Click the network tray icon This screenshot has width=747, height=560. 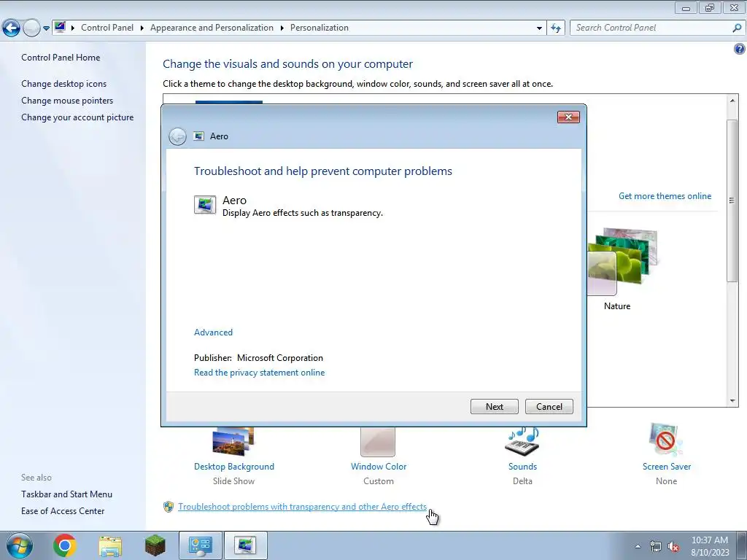click(656, 546)
